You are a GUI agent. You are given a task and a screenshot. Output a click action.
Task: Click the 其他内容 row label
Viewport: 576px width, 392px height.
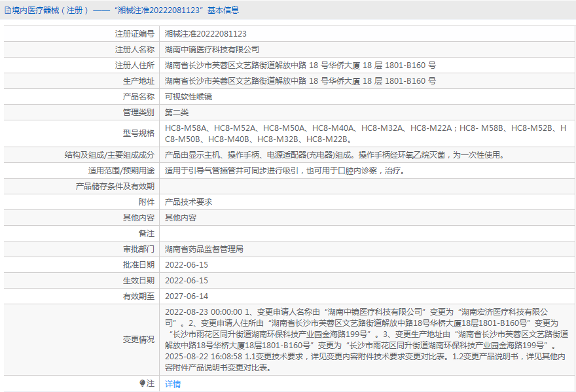pyautogui.click(x=139, y=217)
